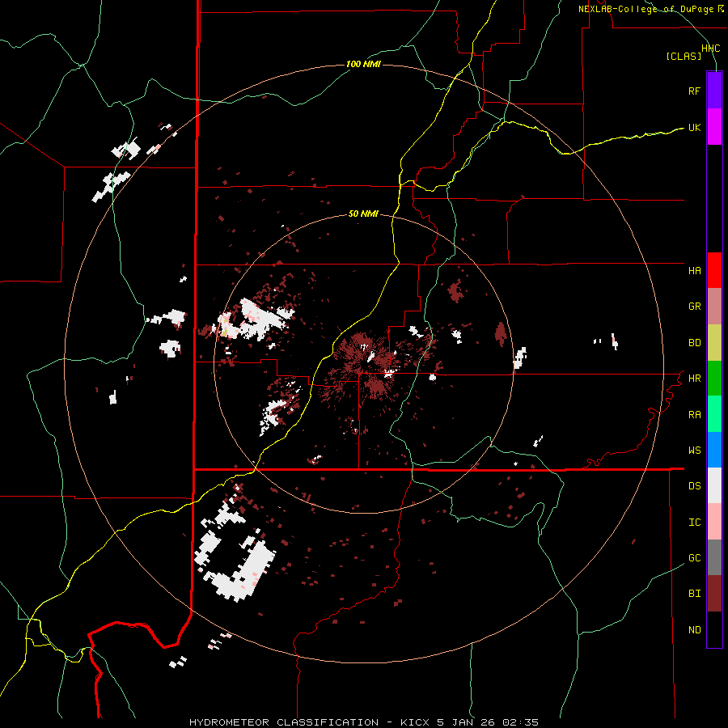Click the RF purple legend swatch
Viewport: 728px width, 728px height.
point(714,91)
